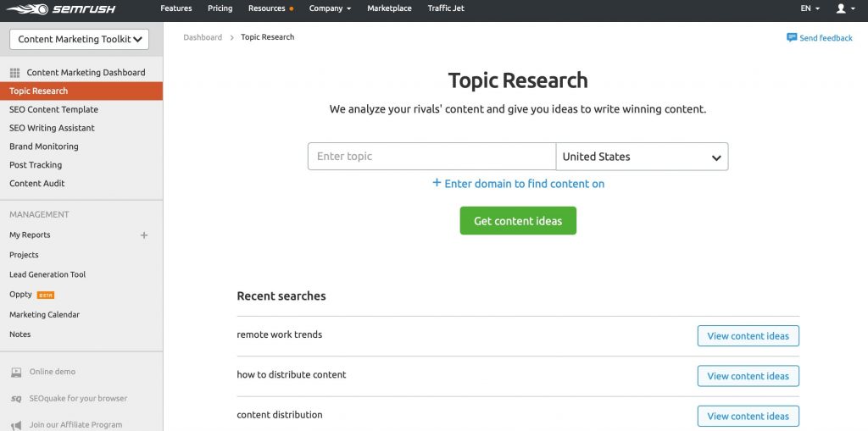Open Marketplace in the top navigation

[x=389, y=8]
